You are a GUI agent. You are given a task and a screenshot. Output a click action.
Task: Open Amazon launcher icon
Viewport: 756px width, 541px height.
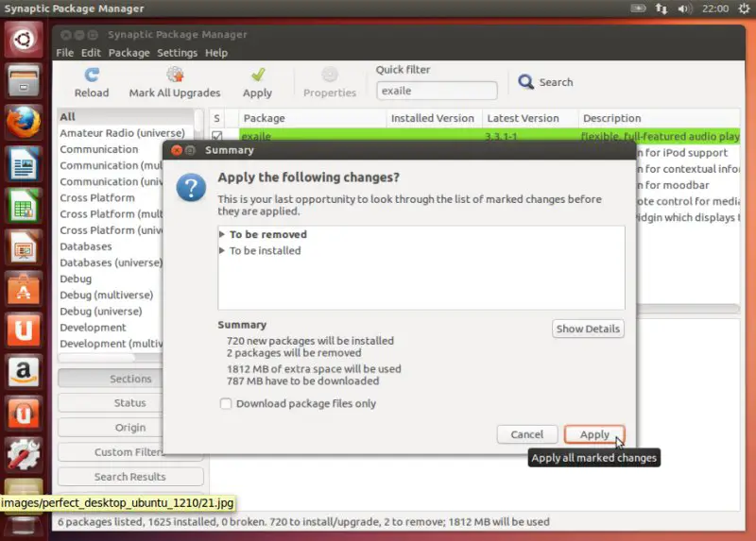pos(23,372)
